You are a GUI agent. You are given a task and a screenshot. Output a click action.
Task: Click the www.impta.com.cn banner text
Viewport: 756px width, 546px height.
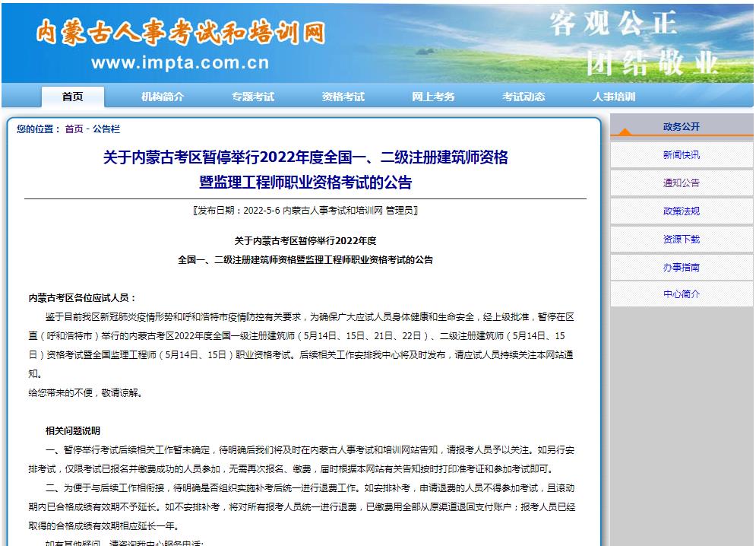click(x=180, y=63)
